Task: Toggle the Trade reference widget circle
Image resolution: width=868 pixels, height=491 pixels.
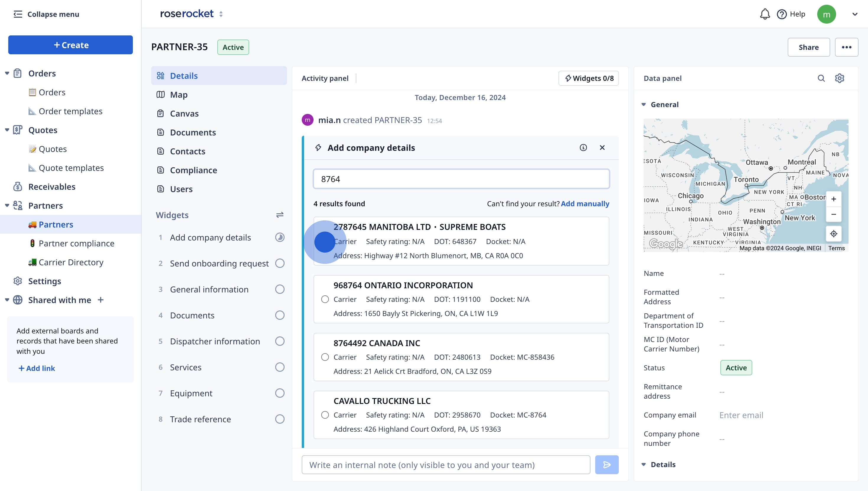Action: point(280,419)
